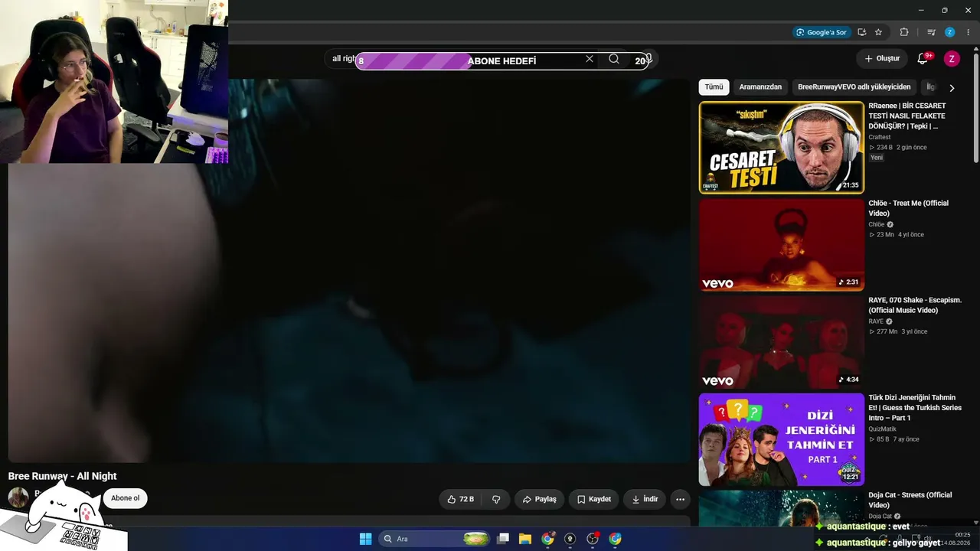Open the more actions three-dot menu
Screen dimensions: 980x551
680,499
